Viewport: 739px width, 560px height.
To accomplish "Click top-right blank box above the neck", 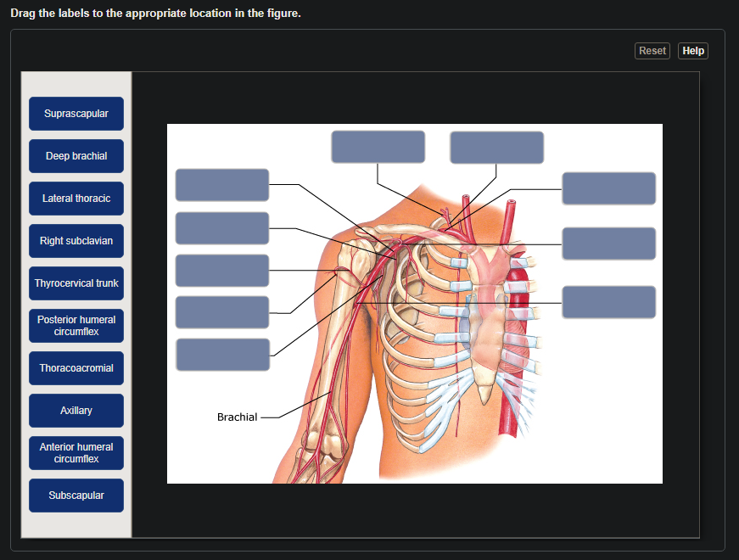I will click(496, 148).
